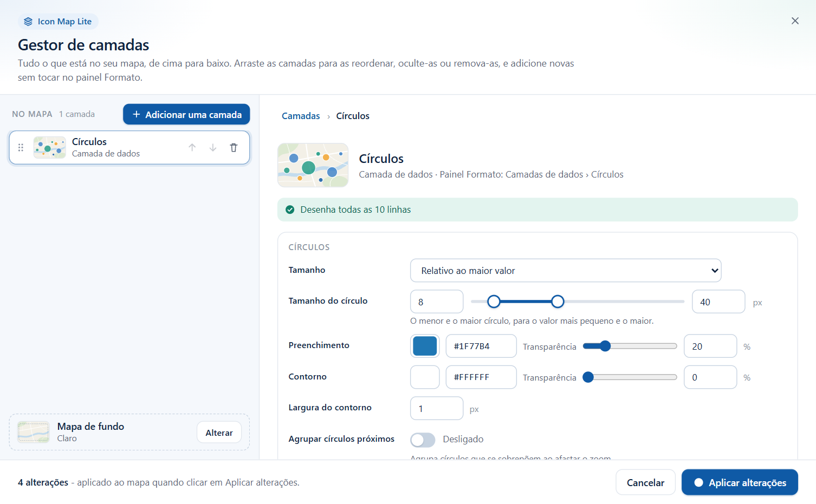Click the maximum circle size slider handle
This screenshot has height=504, width=816.
(558, 302)
